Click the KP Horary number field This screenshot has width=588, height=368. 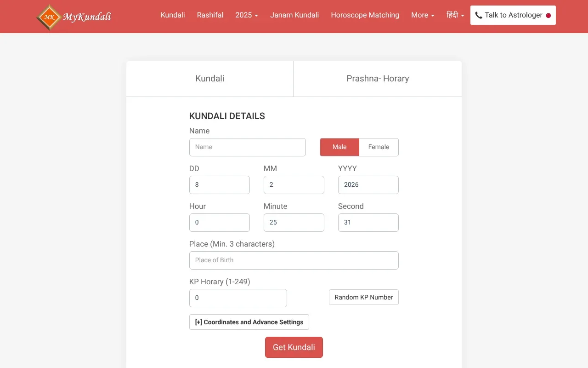(238, 298)
